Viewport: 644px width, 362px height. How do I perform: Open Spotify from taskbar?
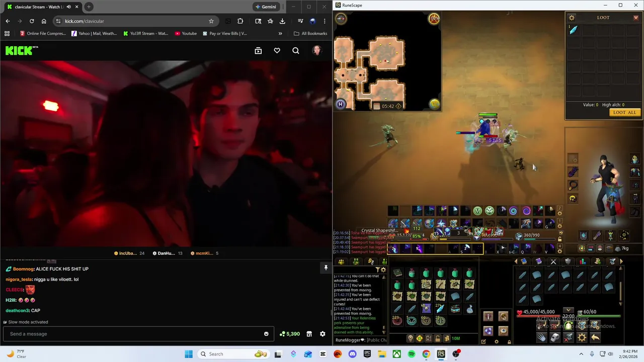(x=412, y=354)
